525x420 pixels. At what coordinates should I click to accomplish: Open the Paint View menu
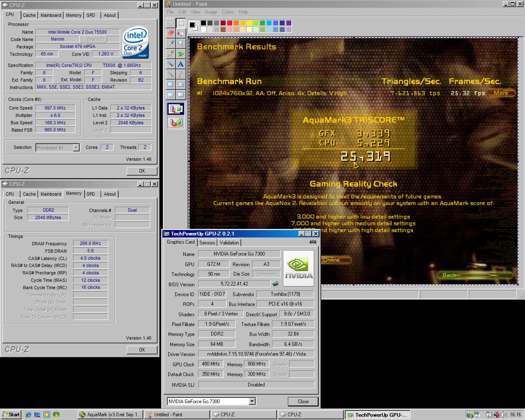click(196, 12)
